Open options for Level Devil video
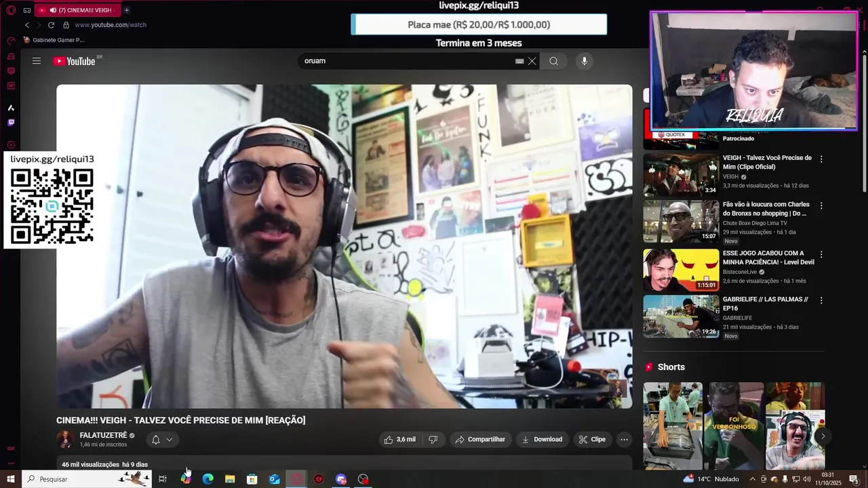868x488 pixels. point(821,254)
